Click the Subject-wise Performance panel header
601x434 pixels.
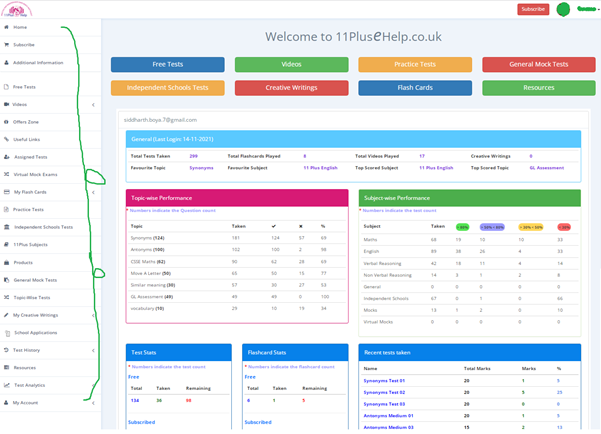pyautogui.click(x=470, y=198)
